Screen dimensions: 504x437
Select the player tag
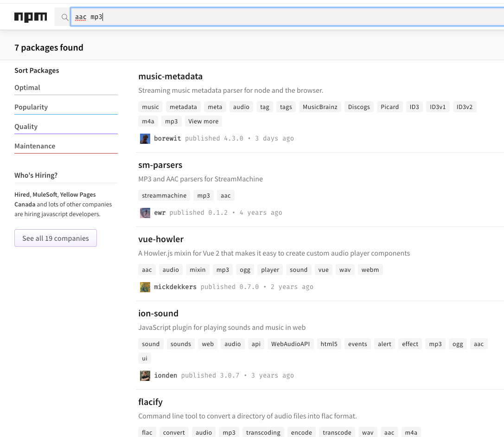tap(270, 270)
